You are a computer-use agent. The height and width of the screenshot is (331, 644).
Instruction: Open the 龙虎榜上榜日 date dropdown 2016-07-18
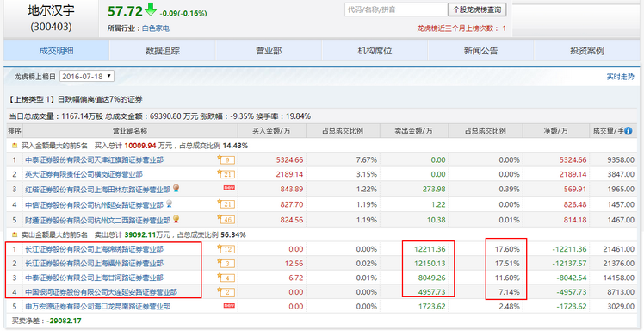click(87, 76)
